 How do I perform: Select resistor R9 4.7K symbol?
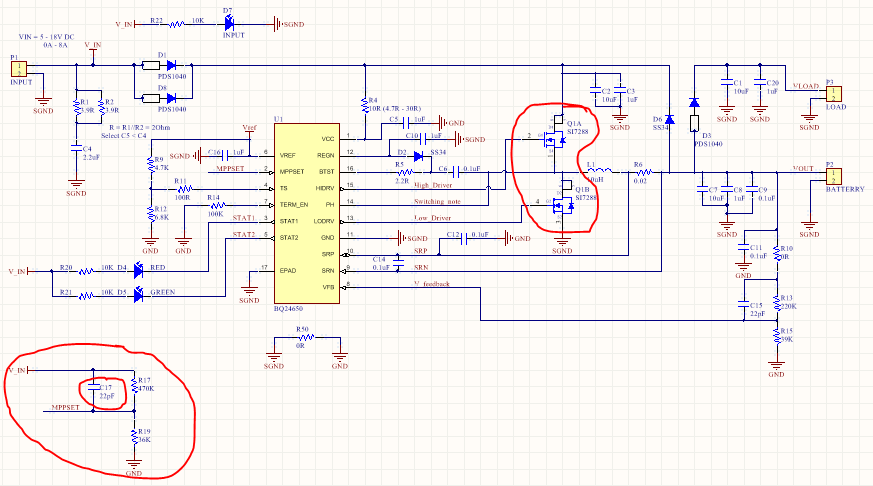(151, 164)
